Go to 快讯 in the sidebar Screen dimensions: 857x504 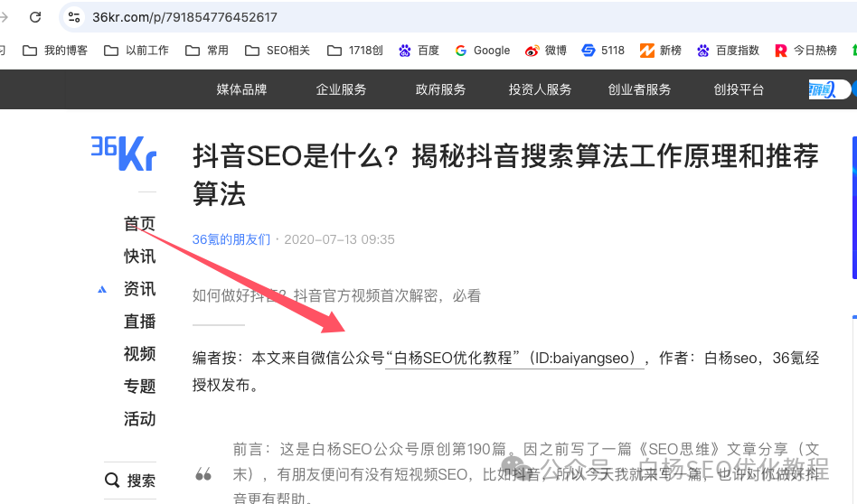coord(139,257)
